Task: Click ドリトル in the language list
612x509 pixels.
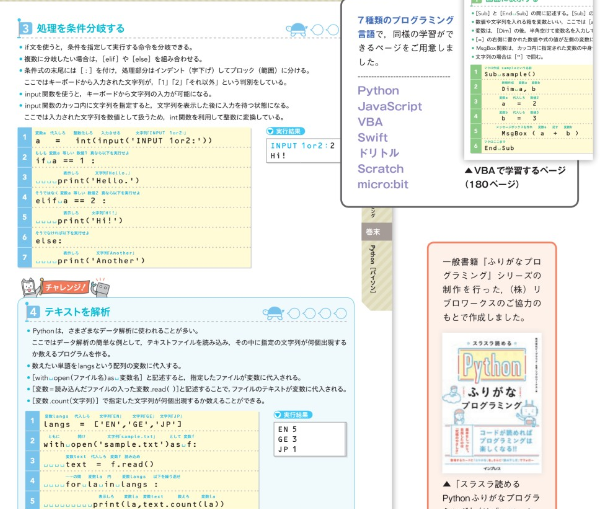Action: (378, 153)
